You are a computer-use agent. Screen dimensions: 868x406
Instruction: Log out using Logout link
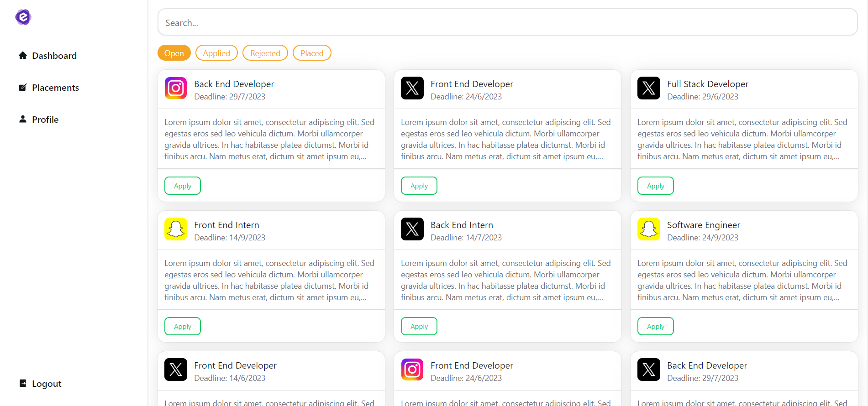[47, 384]
